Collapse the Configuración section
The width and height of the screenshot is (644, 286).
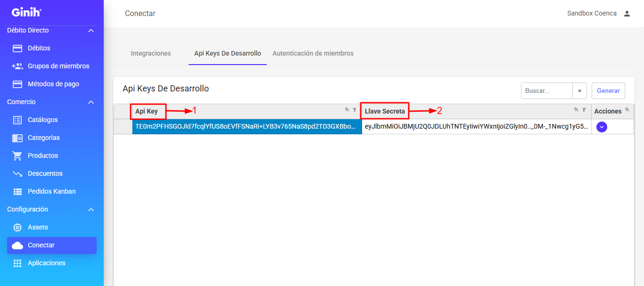[x=91, y=210]
